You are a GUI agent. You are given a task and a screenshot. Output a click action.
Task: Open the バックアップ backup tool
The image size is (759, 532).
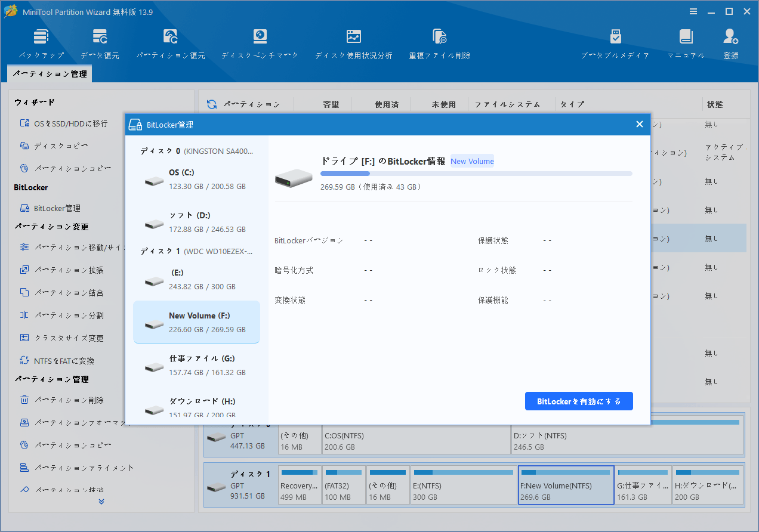(41, 44)
